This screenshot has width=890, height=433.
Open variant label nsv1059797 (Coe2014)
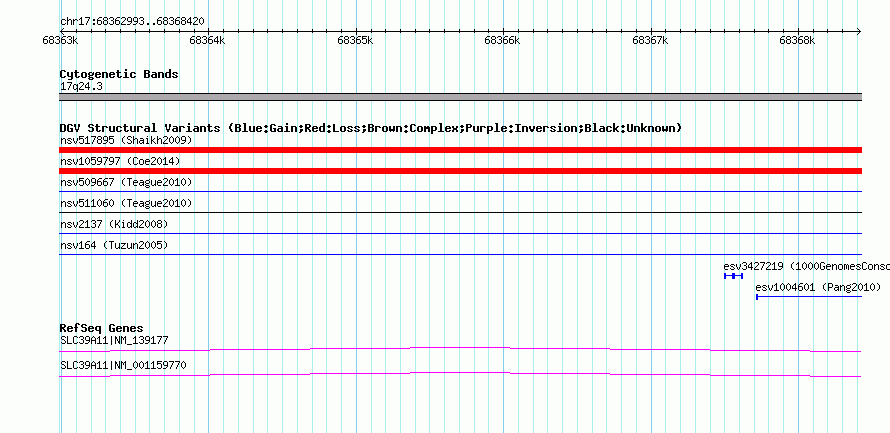point(120,161)
